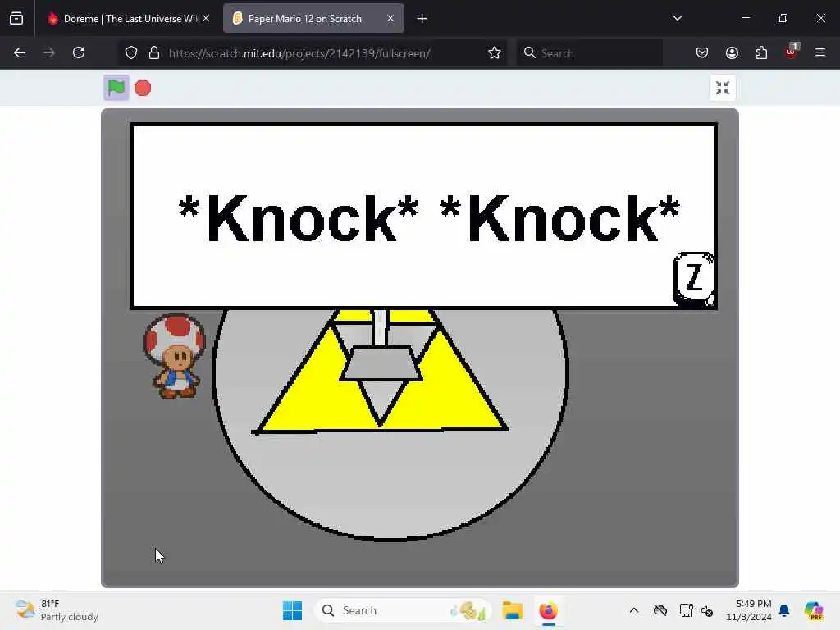Open the uBlock Origin extension icon
This screenshot has width=840, height=630.
coord(792,52)
